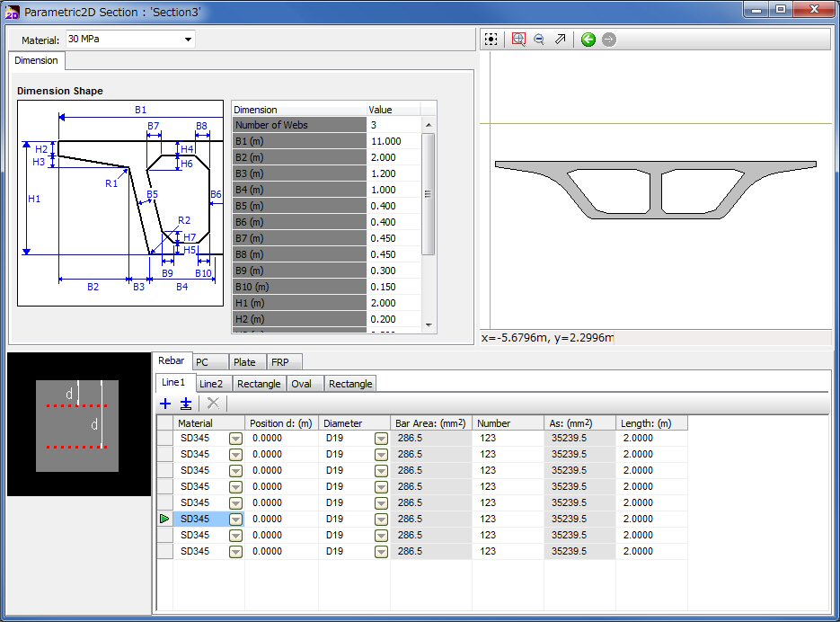Screen dimensions: 840x622
Task: Open the Oval rebar layout tab
Action: (x=302, y=384)
